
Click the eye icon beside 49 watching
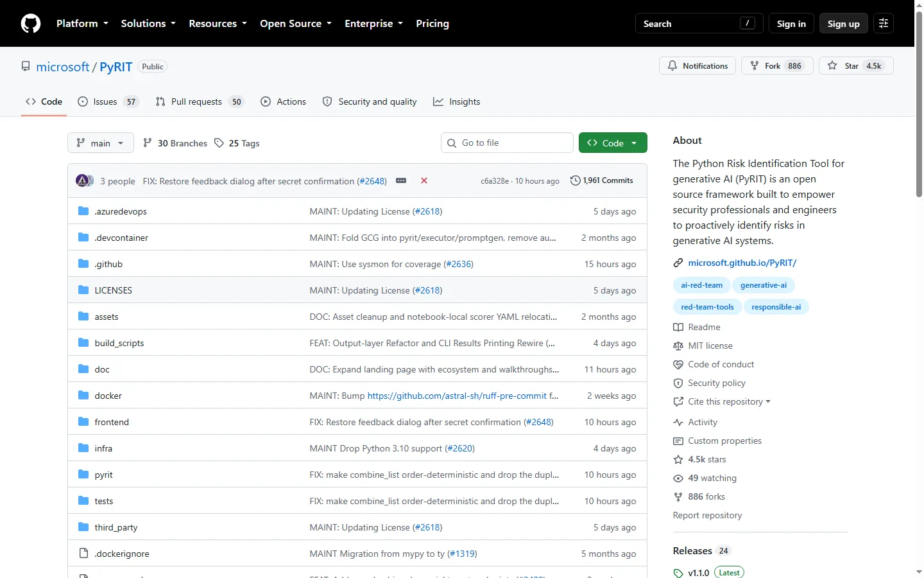(678, 478)
